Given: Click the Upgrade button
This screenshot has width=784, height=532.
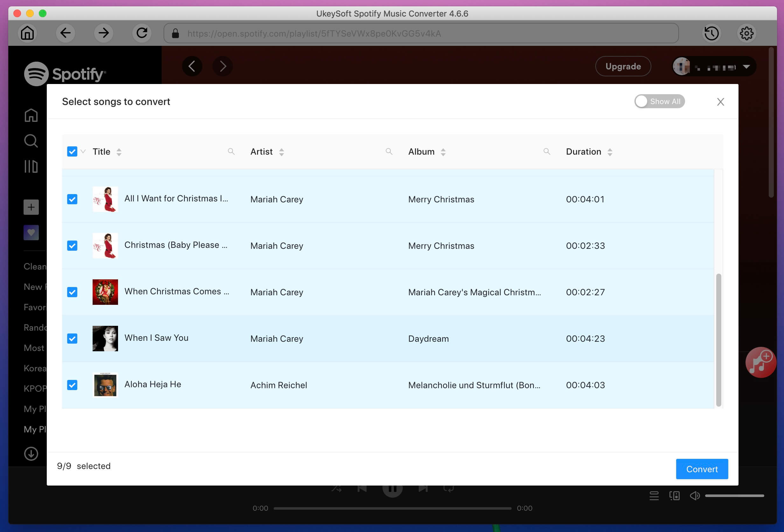Looking at the screenshot, I should [623, 66].
